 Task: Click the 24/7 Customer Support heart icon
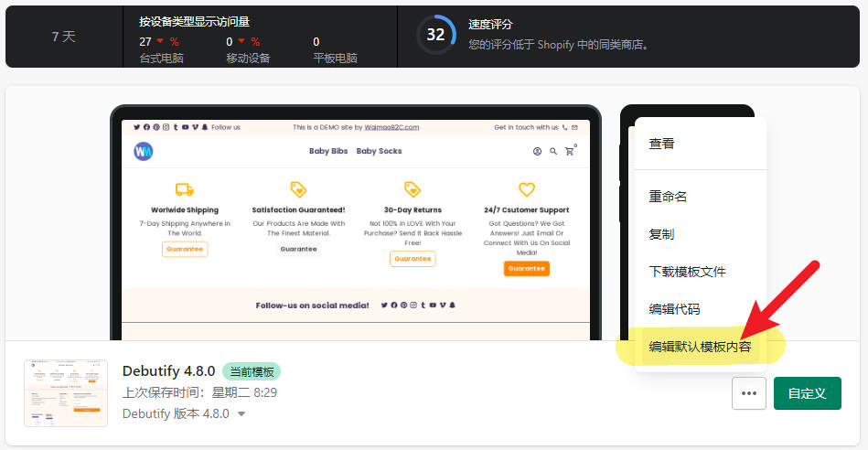pyautogui.click(x=527, y=189)
